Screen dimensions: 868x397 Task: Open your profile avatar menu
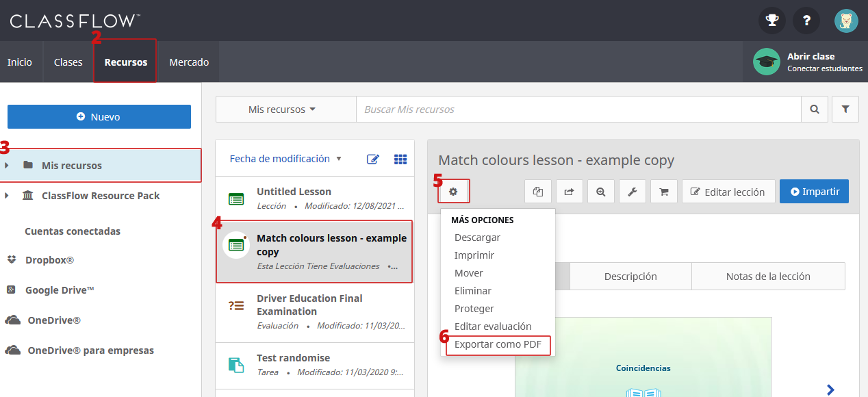pyautogui.click(x=846, y=21)
